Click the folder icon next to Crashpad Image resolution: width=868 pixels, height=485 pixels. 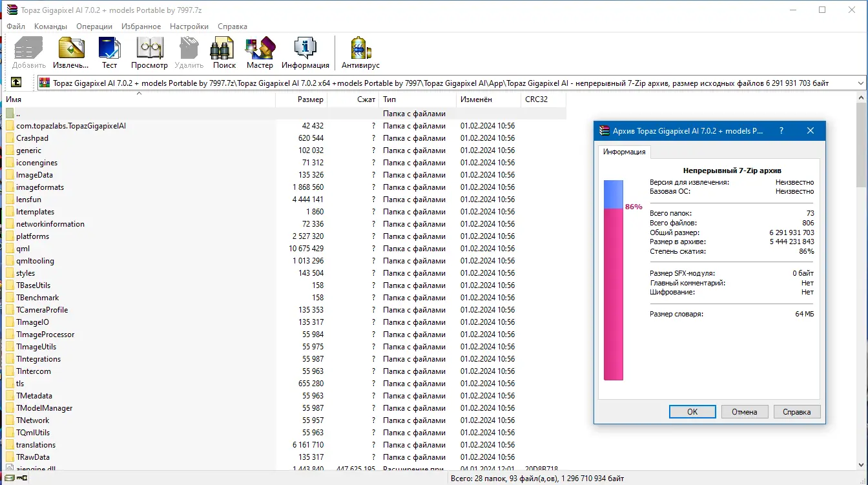click(x=10, y=138)
